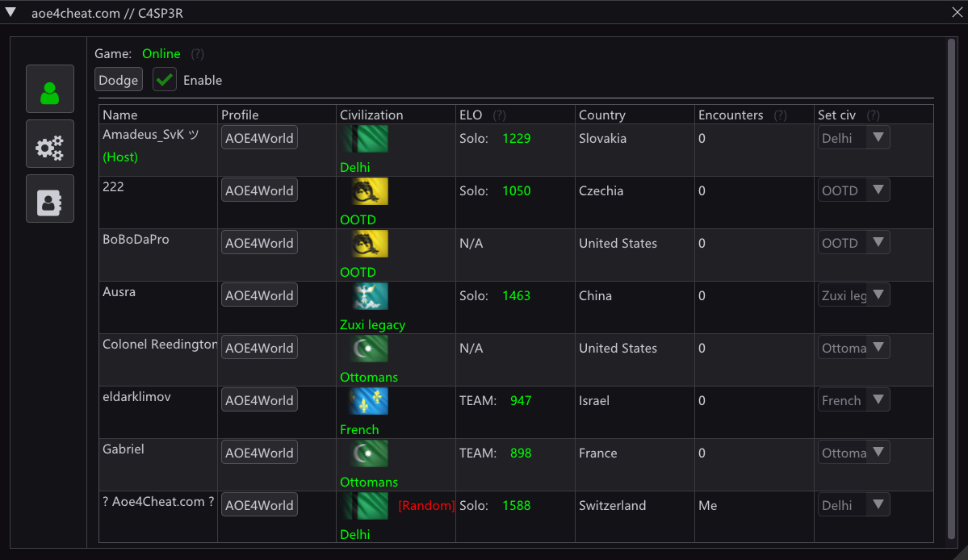Click the red [Random] tag
This screenshot has height=560, width=968.
[x=426, y=506]
